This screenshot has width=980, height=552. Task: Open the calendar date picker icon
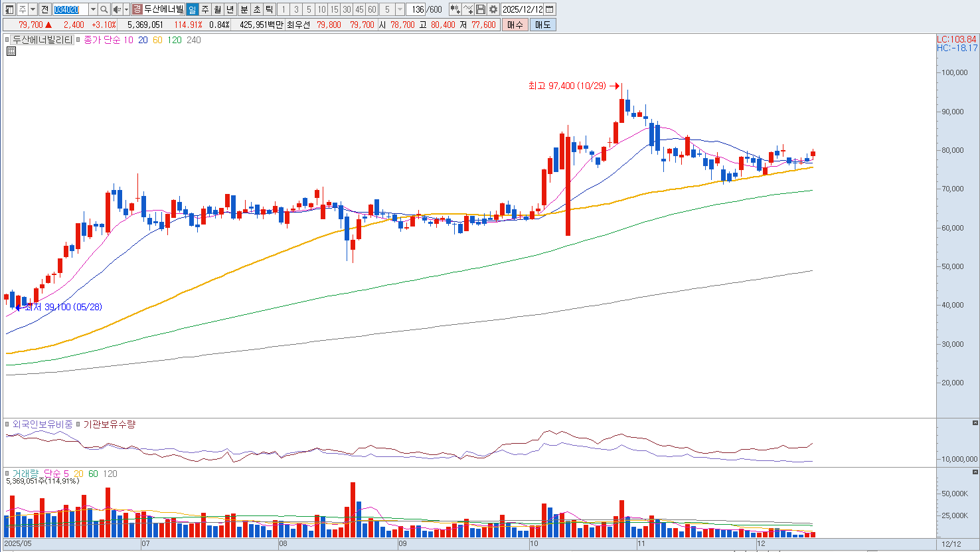pos(550,9)
